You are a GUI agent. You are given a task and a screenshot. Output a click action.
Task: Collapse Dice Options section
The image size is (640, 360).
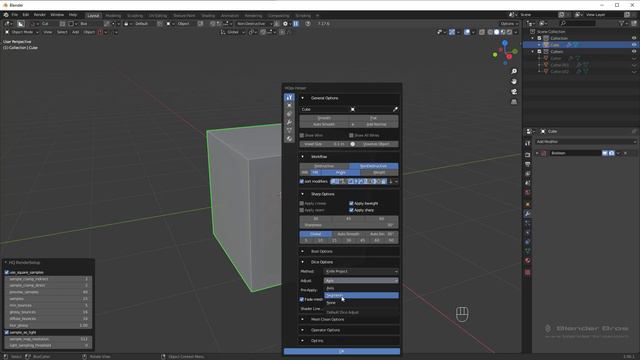(302, 262)
